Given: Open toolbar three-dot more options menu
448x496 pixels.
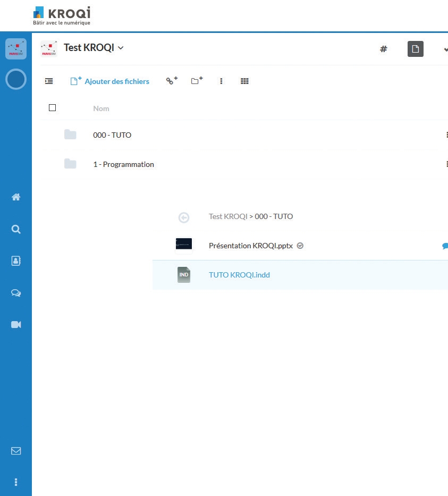Looking at the screenshot, I should 221,81.
